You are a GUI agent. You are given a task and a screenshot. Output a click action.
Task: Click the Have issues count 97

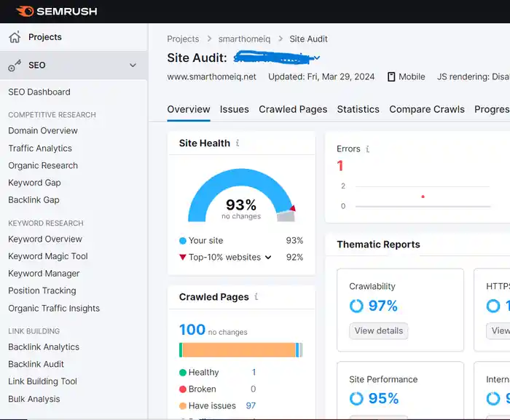coord(251,405)
